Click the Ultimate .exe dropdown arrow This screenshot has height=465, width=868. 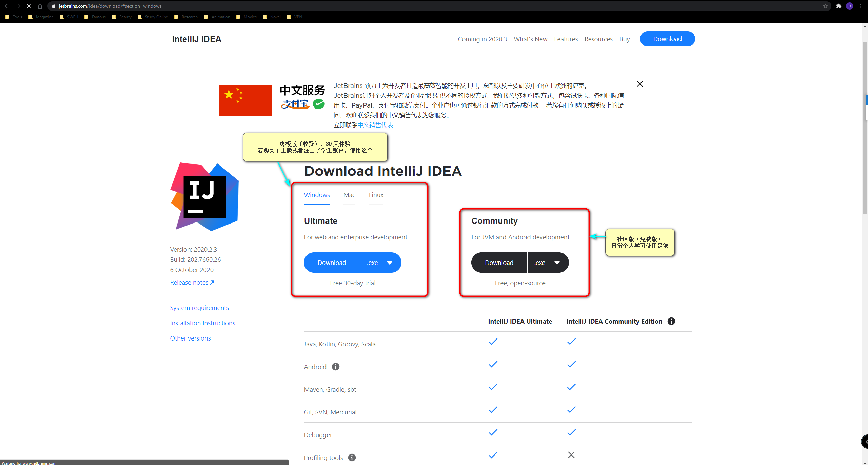[x=389, y=263]
